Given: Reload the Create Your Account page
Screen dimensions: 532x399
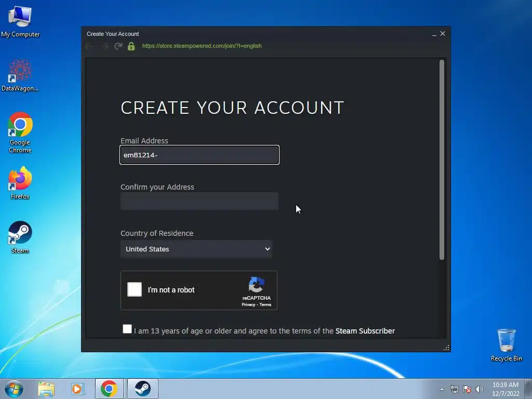Looking at the screenshot, I should point(118,46).
